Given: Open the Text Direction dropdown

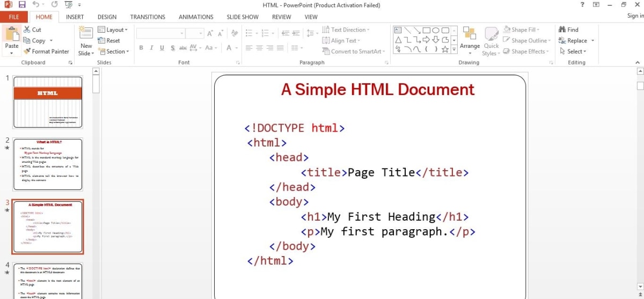Looking at the screenshot, I should click(x=346, y=30).
